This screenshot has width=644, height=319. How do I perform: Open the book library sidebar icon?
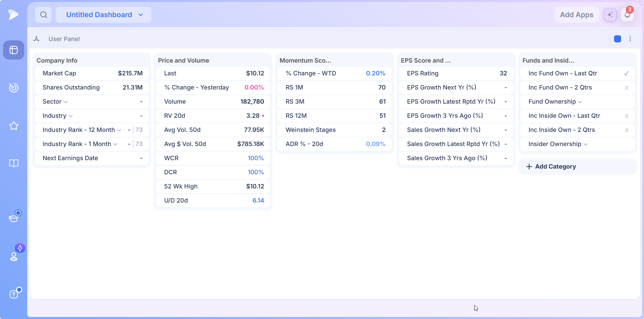[13, 164]
